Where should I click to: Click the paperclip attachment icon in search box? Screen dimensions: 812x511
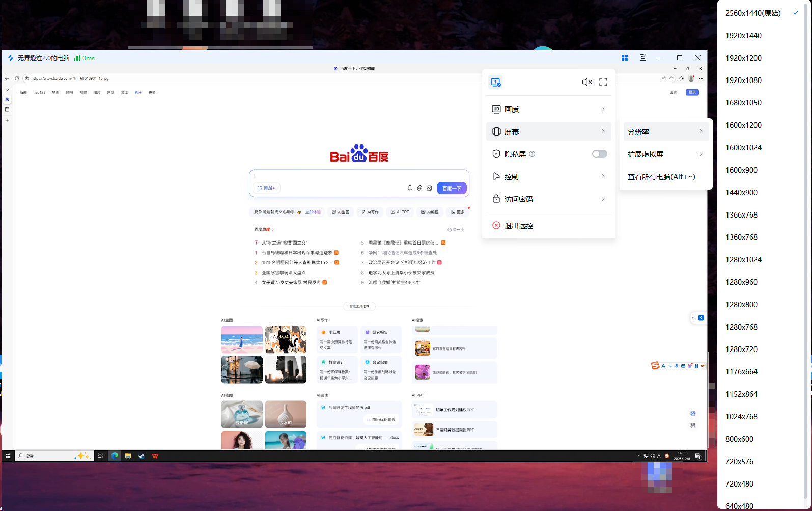[x=419, y=188]
